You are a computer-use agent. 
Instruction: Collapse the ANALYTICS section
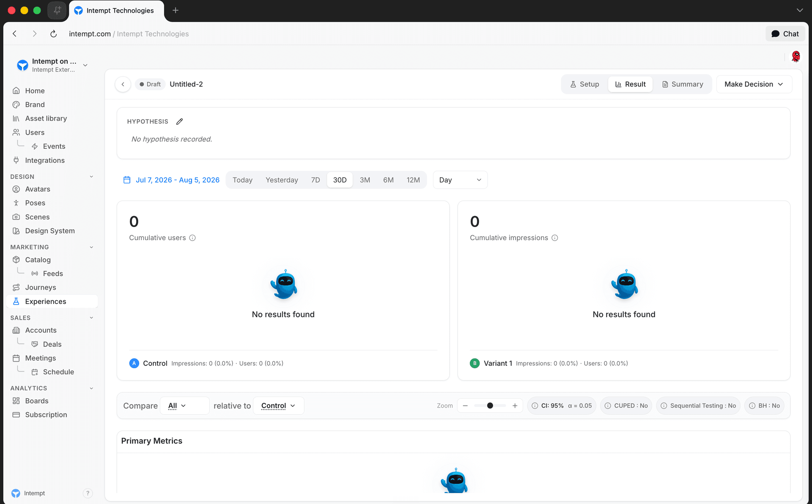click(x=91, y=388)
